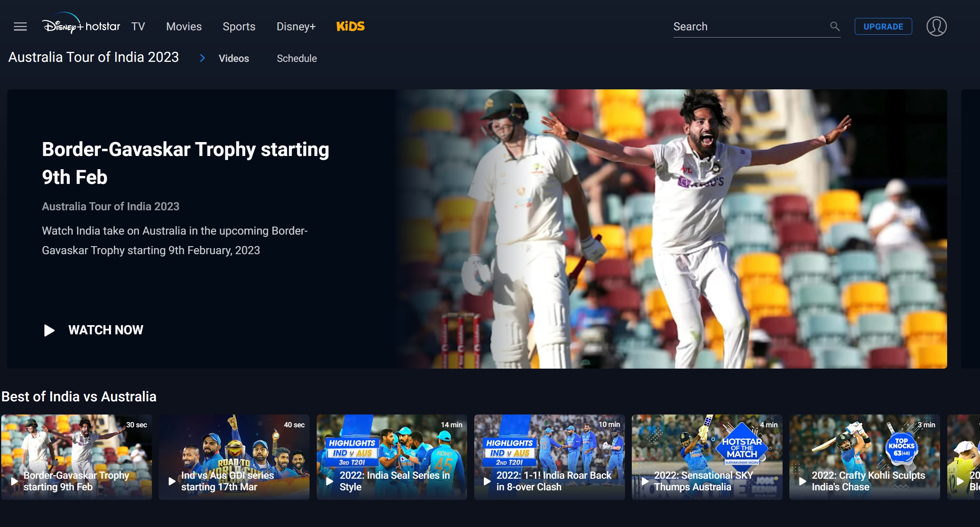
Task: Click the play icon next to WATCH NOW
Action: pyautogui.click(x=49, y=330)
